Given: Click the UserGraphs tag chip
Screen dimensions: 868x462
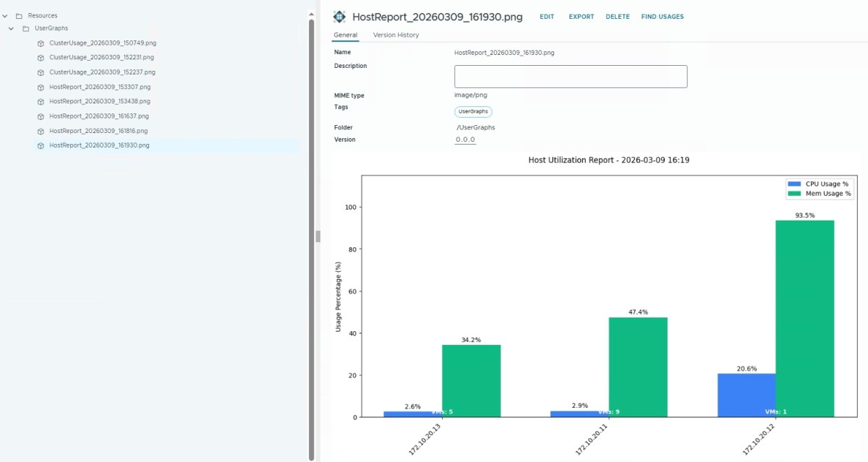Looking at the screenshot, I should click(x=472, y=111).
